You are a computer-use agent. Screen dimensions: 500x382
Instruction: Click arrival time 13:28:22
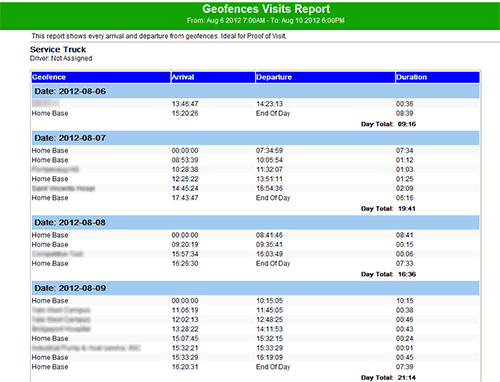point(185,329)
